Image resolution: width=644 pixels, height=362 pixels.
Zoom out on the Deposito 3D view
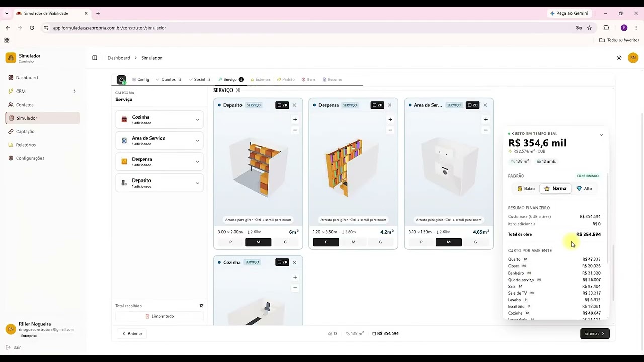point(295,130)
